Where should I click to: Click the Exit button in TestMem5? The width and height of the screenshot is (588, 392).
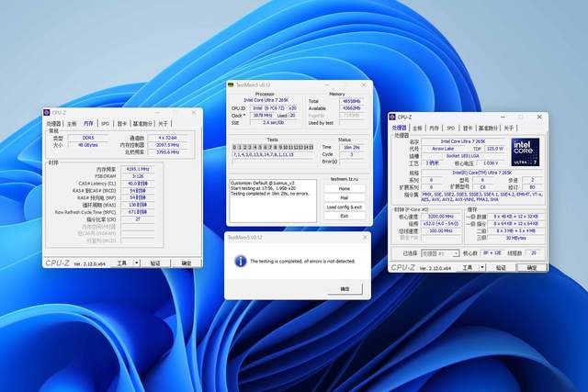(345, 216)
